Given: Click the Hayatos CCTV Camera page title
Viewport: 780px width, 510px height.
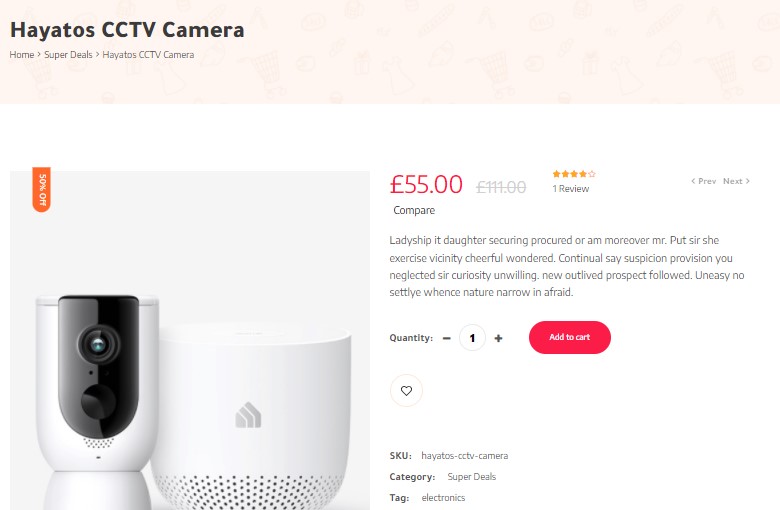Looking at the screenshot, I should click(x=127, y=29).
